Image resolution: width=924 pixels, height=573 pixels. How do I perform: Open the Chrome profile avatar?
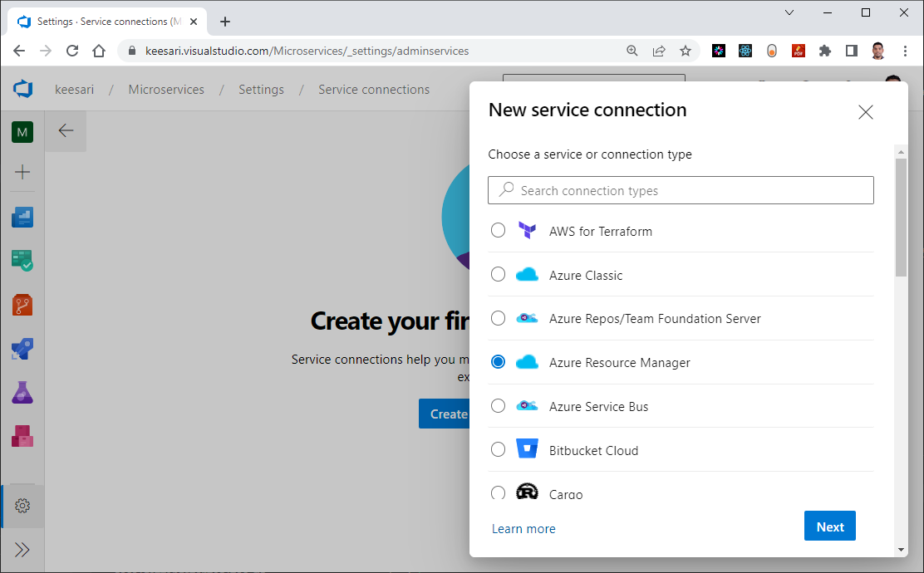[x=878, y=51]
